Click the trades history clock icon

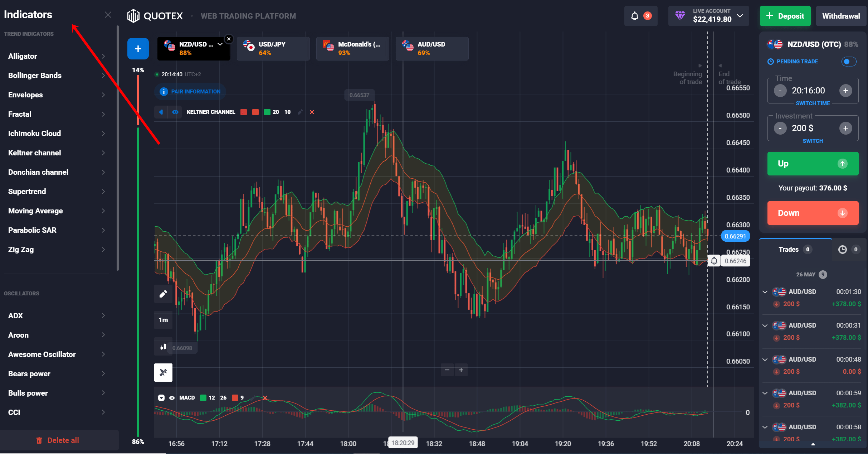click(842, 250)
